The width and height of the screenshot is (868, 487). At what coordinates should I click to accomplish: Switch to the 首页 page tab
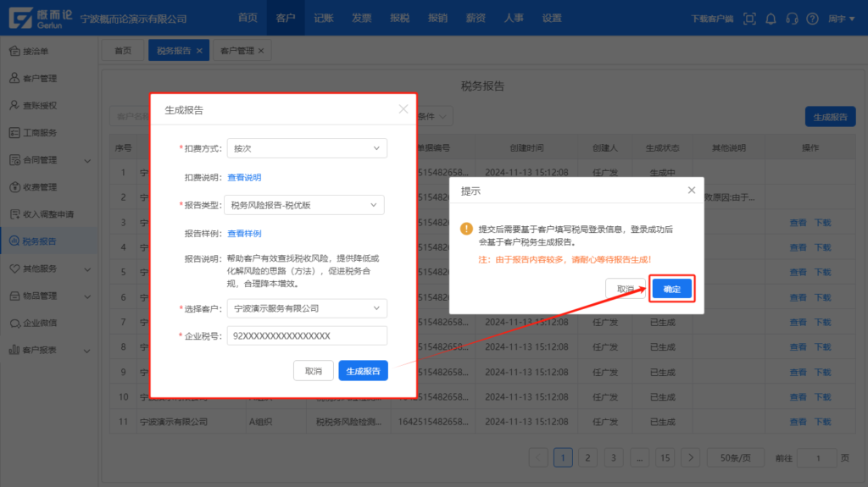tap(123, 50)
